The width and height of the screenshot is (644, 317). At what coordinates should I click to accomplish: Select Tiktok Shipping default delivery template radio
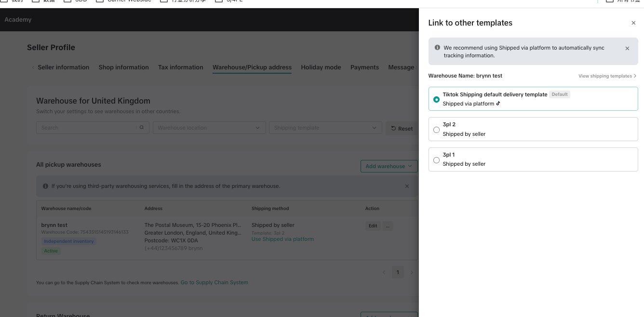[436, 99]
